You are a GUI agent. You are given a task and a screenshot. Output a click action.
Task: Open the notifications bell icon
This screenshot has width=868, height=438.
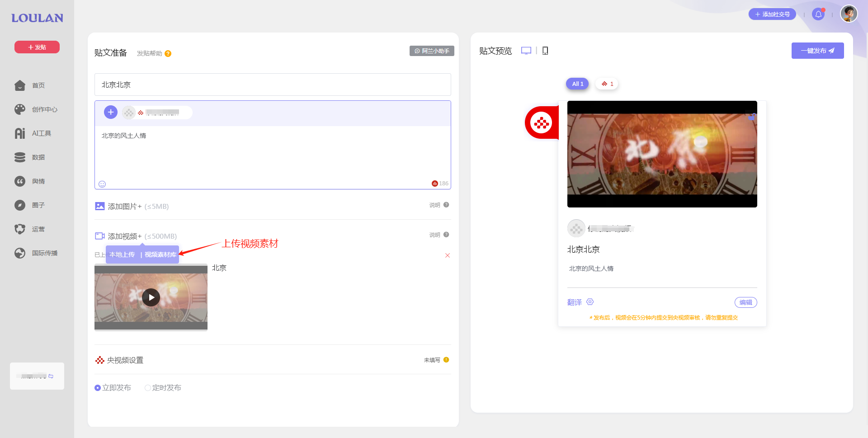pos(818,14)
